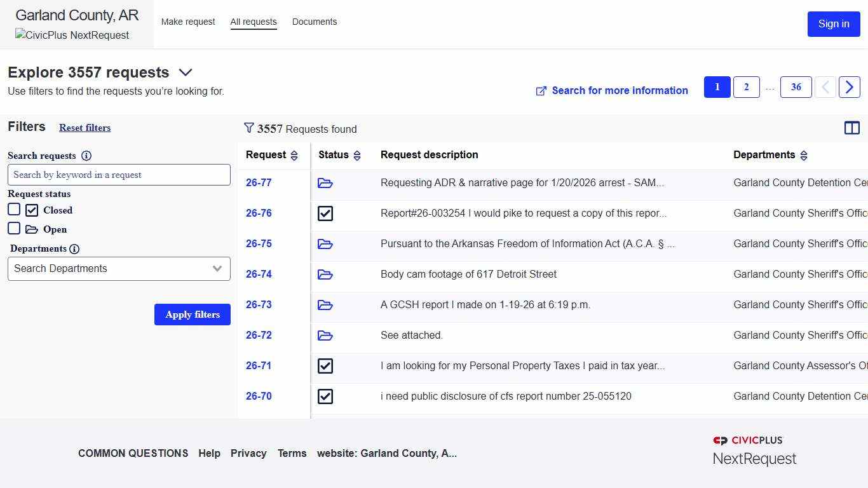Open the Search Departments dropdown
Viewport: 868px width, 488px height.
pos(119,268)
